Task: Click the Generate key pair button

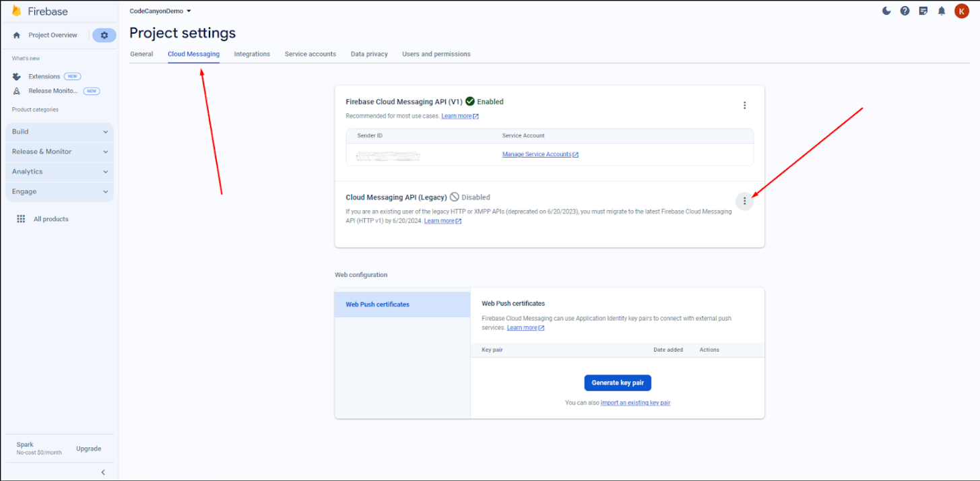Action: point(618,383)
